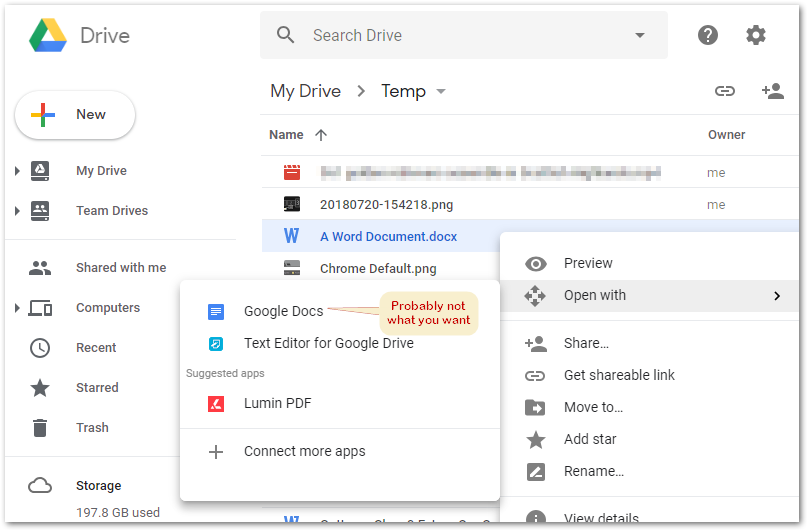
Task: Click the Name sort arrow
Action: click(321, 135)
